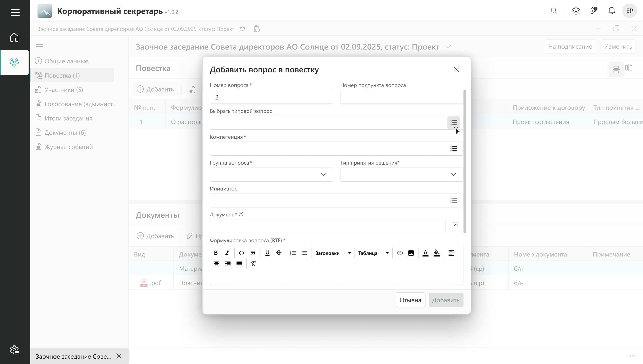Image resolution: width=643 pixels, height=364 pixels.
Task: Open the Участники (5) section
Action: coord(64,90)
